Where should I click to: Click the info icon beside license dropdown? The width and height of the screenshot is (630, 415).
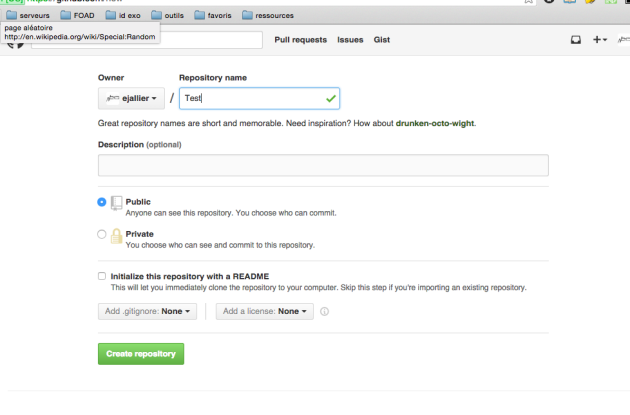324,311
